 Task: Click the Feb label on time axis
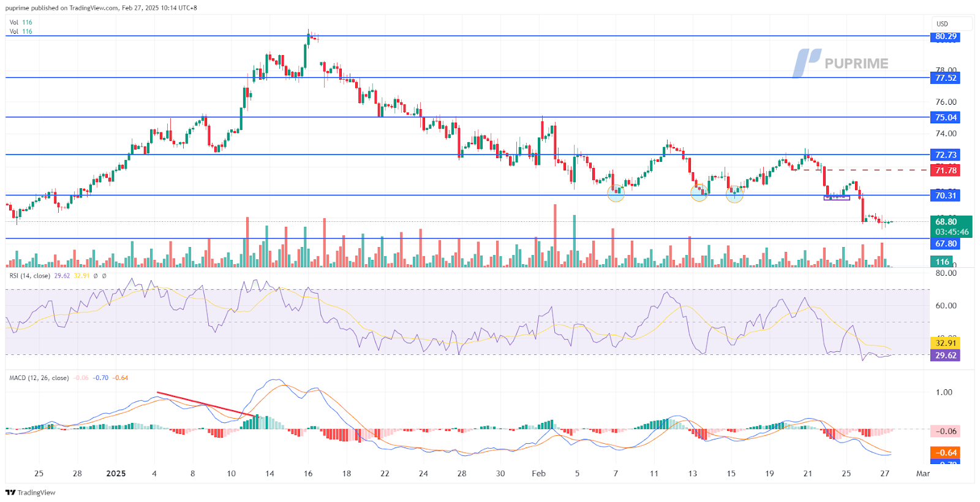(x=538, y=473)
